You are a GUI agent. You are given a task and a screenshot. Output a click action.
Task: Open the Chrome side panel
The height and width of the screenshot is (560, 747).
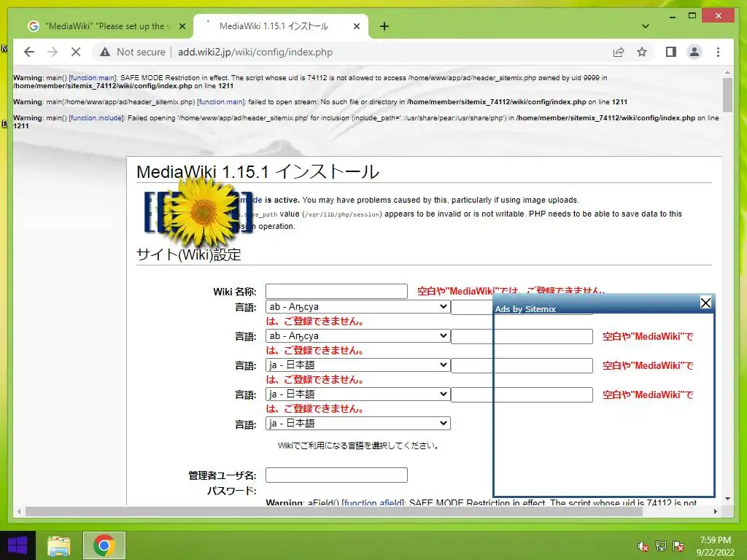(671, 52)
